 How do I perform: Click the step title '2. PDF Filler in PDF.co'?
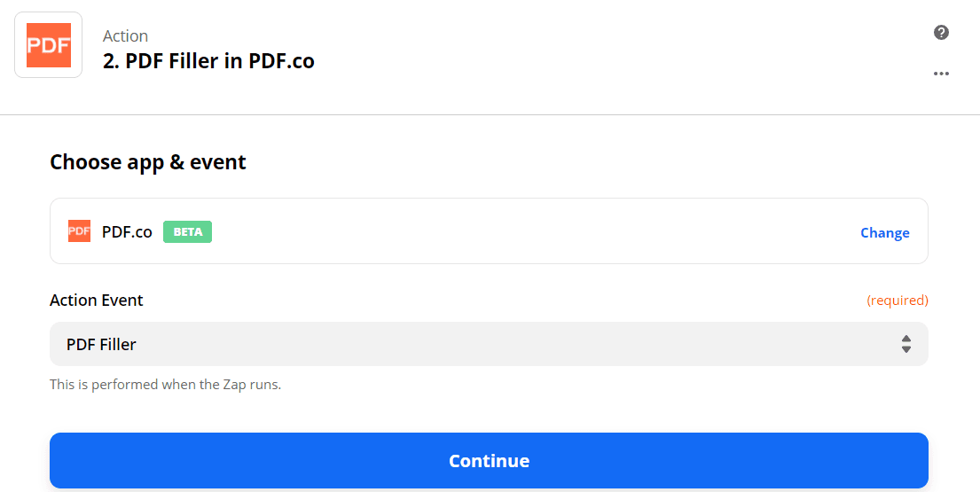coord(208,61)
